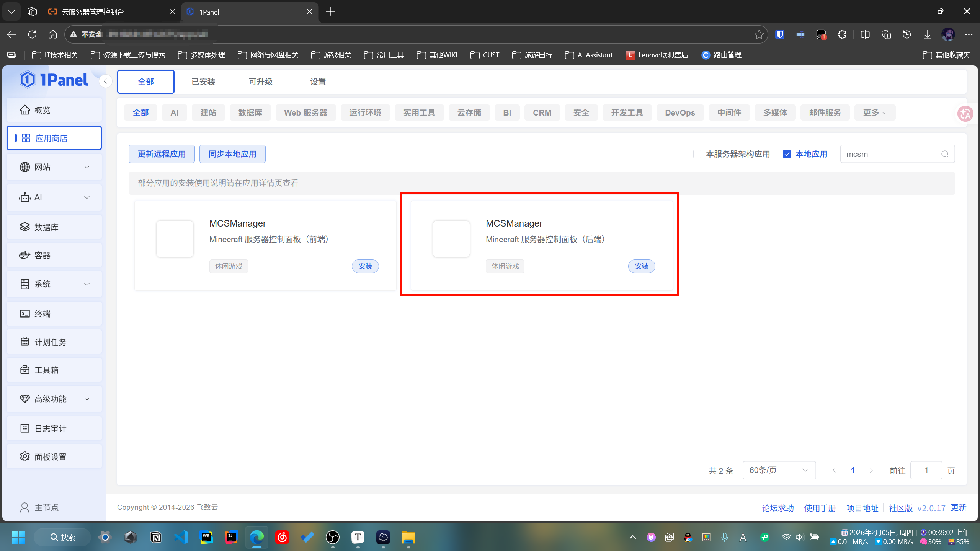
Task: Switch to the 已安装 tab
Action: tap(203, 82)
